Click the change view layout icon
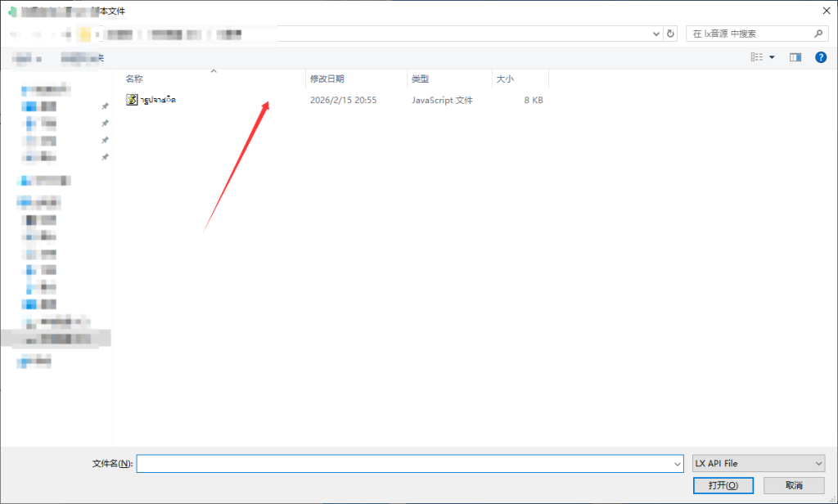Viewport: 838px width, 504px height. click(757, 57)
